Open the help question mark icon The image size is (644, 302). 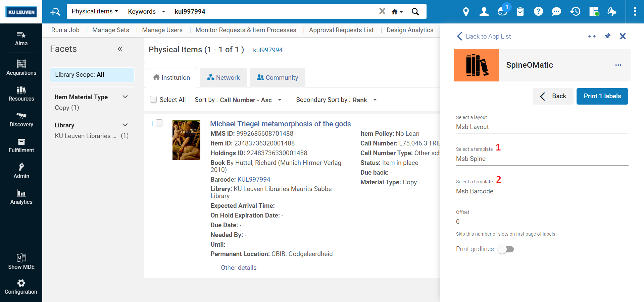click(x=538, y=12)
